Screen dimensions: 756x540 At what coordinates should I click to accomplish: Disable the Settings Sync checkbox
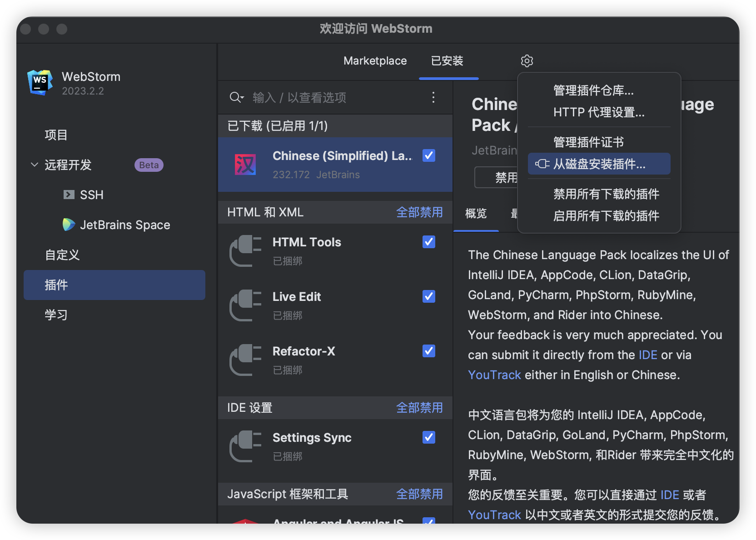click(x=429, y=437)
